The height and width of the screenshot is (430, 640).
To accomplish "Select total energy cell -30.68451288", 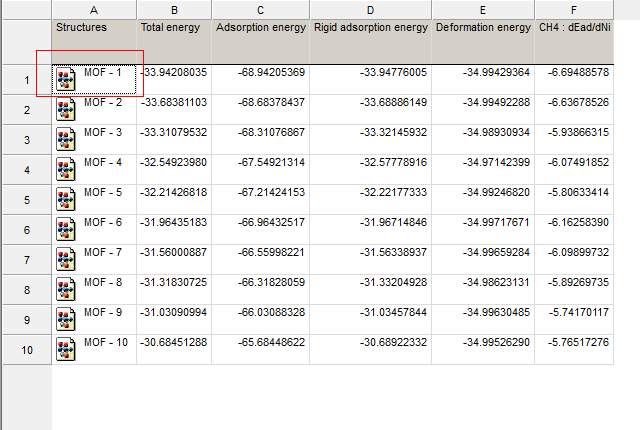I will [174, 350].
